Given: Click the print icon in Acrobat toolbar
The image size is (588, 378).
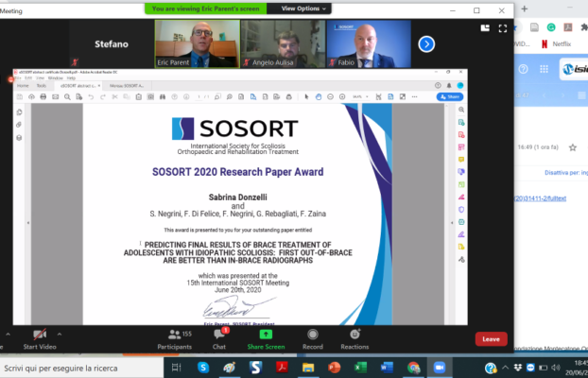Looking at the screenshot, I should 43,96.
